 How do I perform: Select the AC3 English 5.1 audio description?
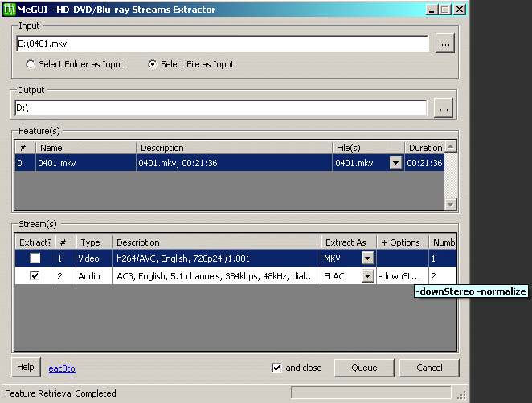[x=217, y=276]
